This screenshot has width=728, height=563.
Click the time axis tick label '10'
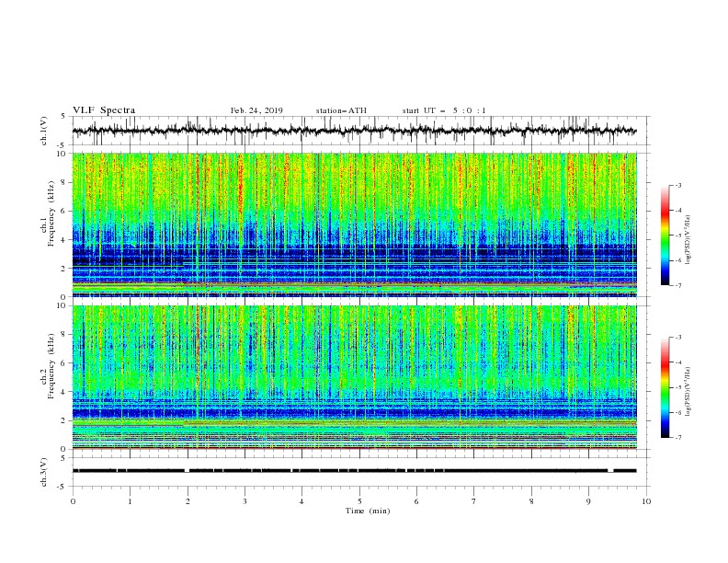[646, 501]
